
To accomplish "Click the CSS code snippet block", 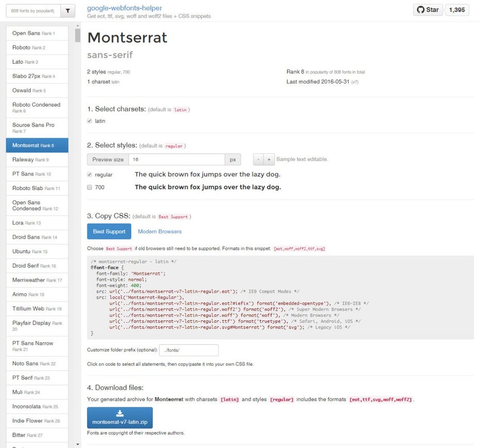I will tap(280, 297).
